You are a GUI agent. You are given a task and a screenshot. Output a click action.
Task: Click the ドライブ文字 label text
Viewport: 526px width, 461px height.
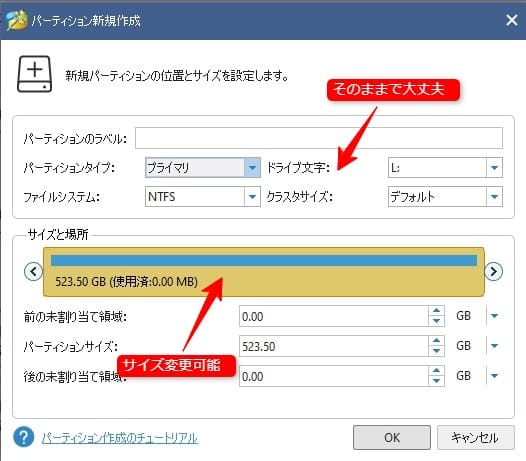[x=298, y=167]
